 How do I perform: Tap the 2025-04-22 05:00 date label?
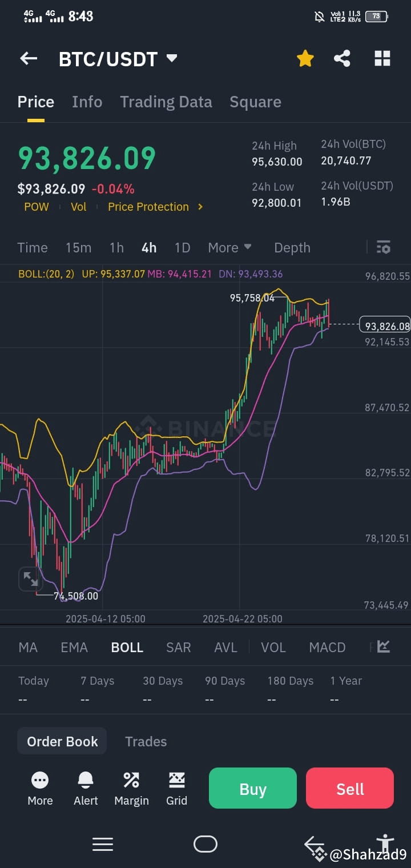243,618
